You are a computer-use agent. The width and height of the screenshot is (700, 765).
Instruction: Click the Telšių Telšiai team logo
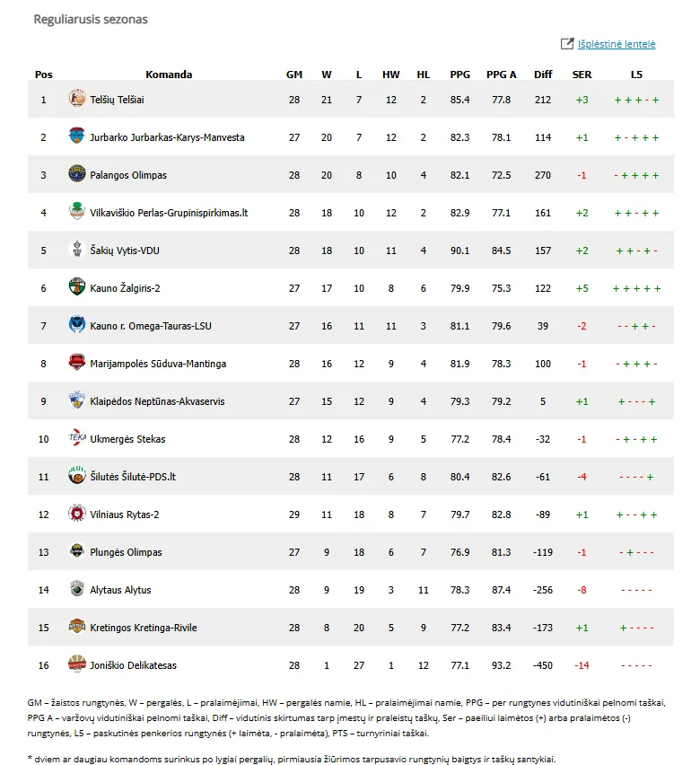coord(77,100)
